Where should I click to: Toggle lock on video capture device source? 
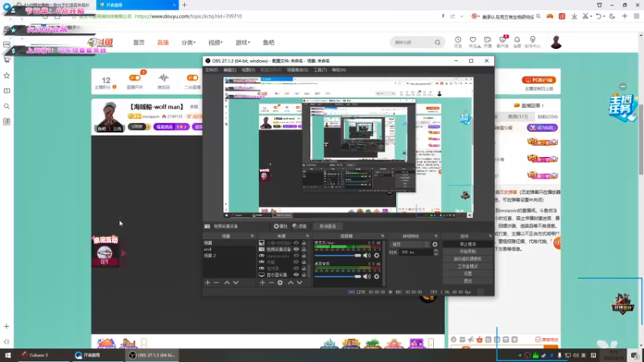[303, 249]
